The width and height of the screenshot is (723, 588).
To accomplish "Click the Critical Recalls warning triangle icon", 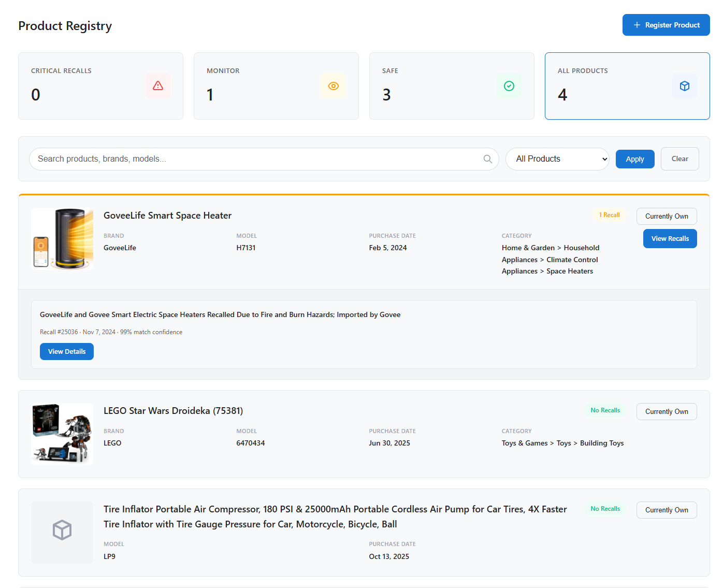I will pyautogui.click(x=158, y=86).
